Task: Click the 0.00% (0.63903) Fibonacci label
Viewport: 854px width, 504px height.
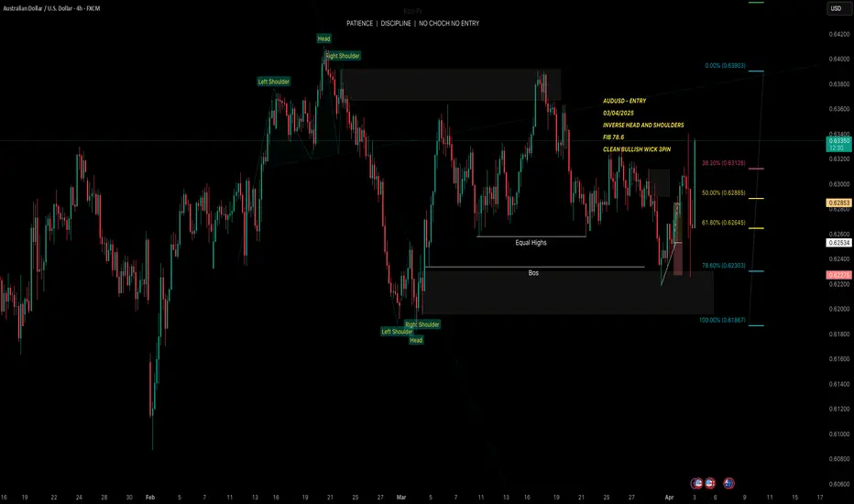Action: (x=725, y=65)
